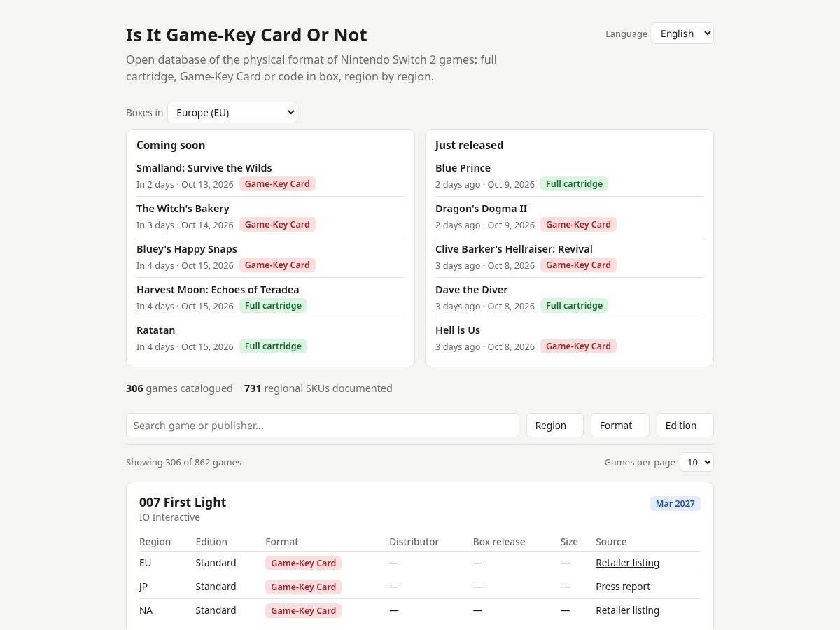This screenshot has height=630, width=840.
Task: Click the Just released heading
Action: pos(469,146)
